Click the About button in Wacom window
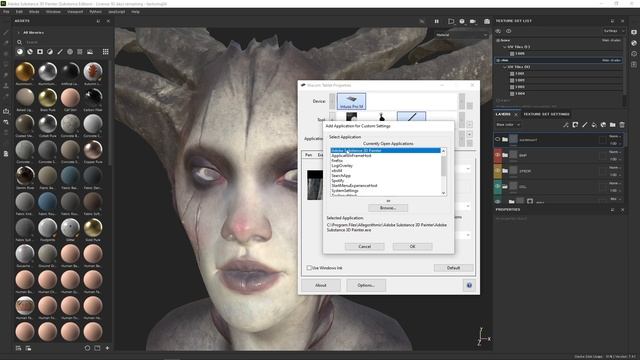640x360 pixels. click(x=321, y=285)
